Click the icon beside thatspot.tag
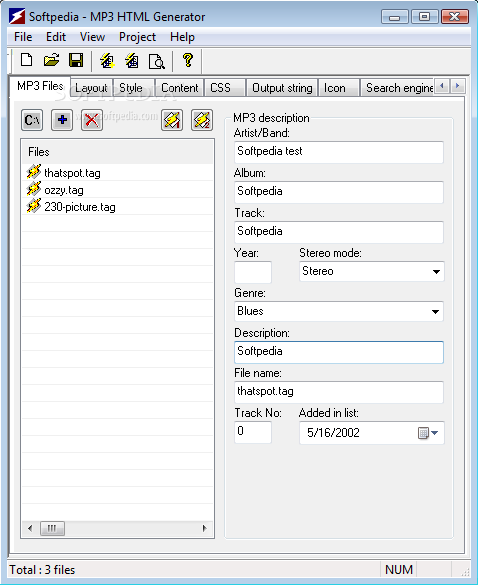The height and width of the screenshot is (585, 478). (34, 172)
